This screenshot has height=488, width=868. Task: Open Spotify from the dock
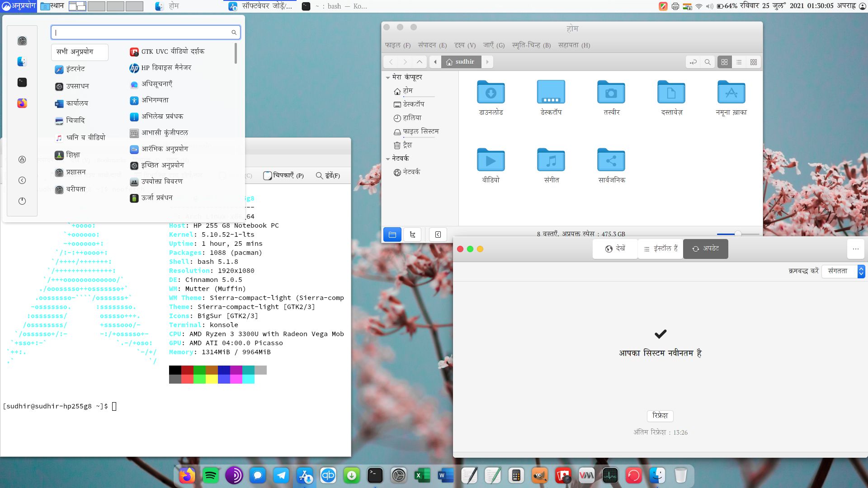[210, 475]
